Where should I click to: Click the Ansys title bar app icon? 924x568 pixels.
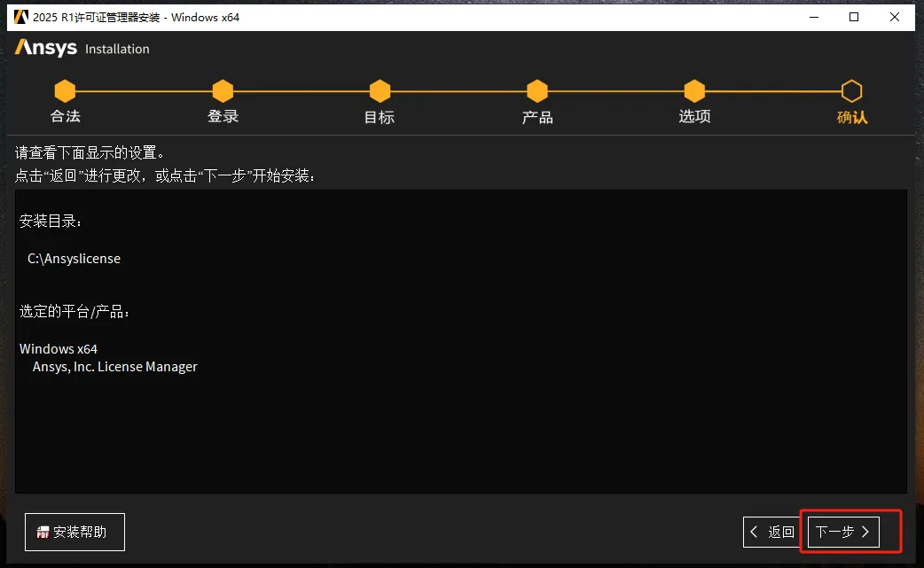[x=21, y=17]
